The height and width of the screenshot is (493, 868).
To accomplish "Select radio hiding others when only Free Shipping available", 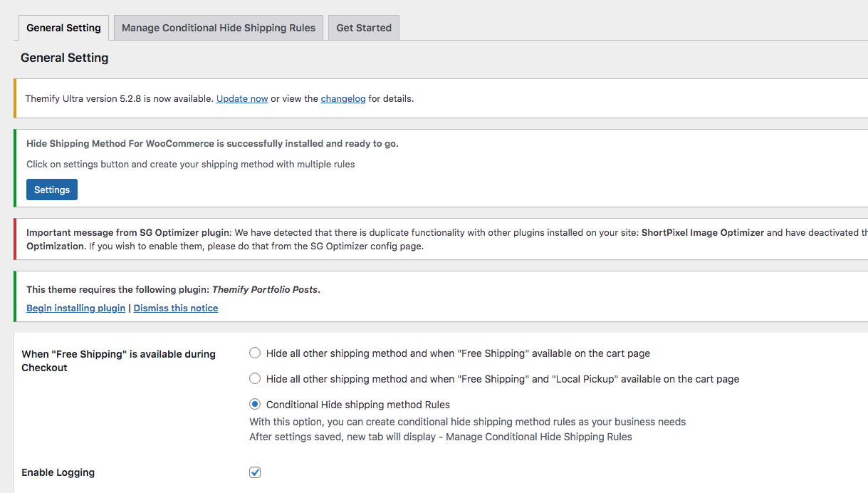I will tap(255, 353).
